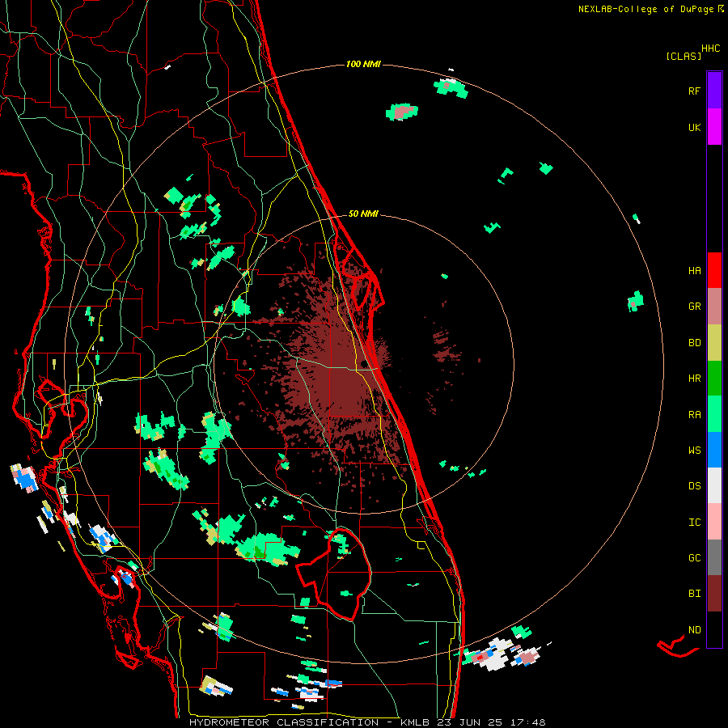This screenshot has width=728, height=728.
Task: Click the RA light green legend swatch
Action: [x=714, y=414]
